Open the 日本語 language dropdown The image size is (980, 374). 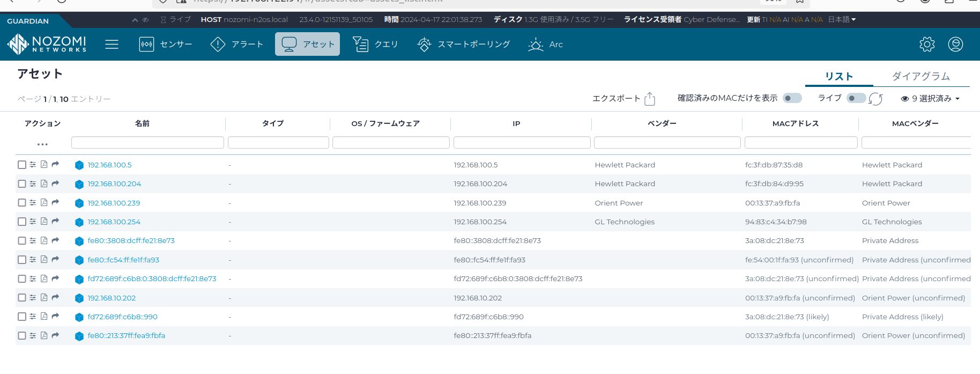pyautogui.click(x=842, y=19)
